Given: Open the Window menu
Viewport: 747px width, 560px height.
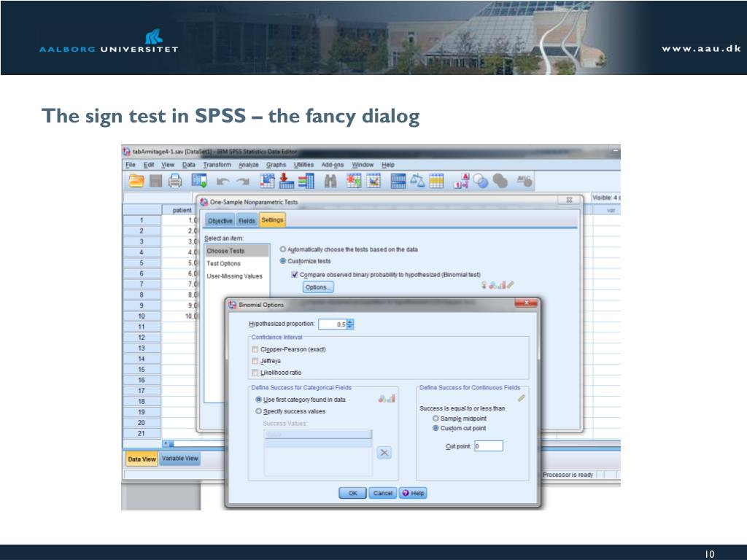Looking at the screenshot, I should 363,165.
